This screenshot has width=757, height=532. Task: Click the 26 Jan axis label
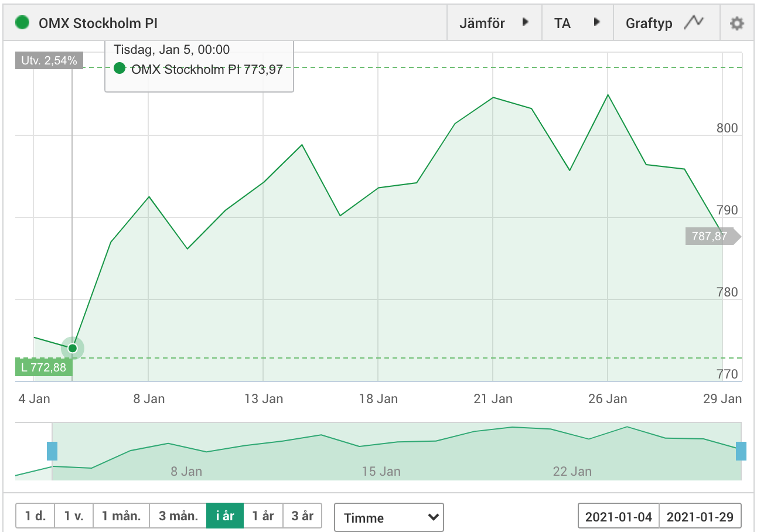[x=608, y=399]
